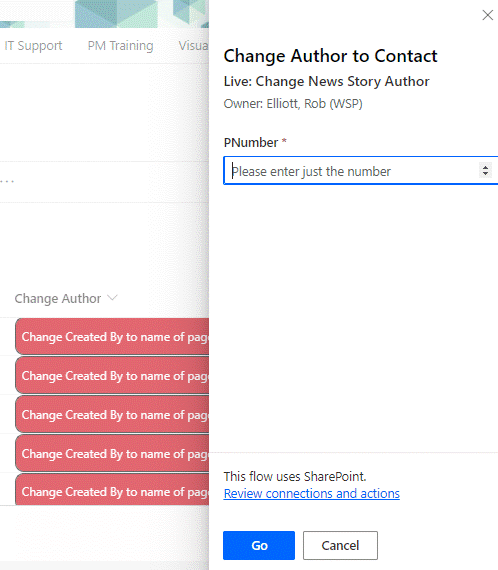The image size is (498, 570).
Task: Click fifth Change Created By red button
Action: point(112,489)
